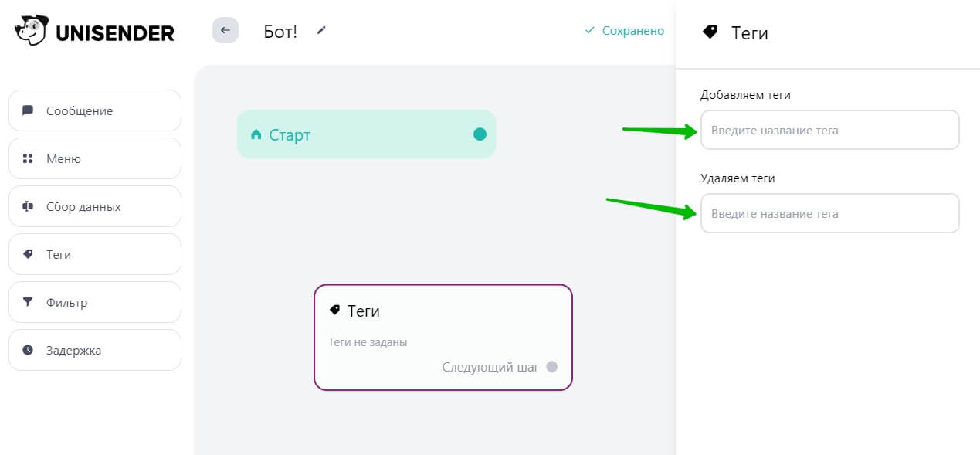980x455 pixels.
Task: Click the grid icon beside Меню
Action: [x=28, y=158]
